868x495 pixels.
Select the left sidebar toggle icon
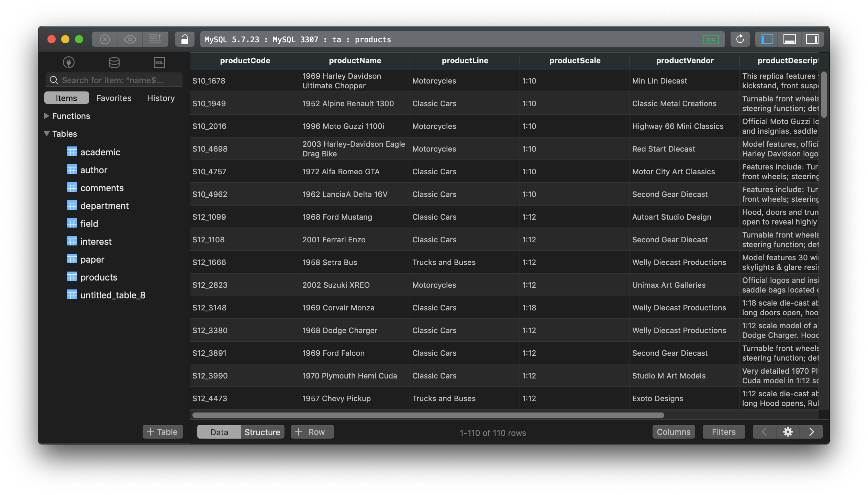click(x=767, y=39)
